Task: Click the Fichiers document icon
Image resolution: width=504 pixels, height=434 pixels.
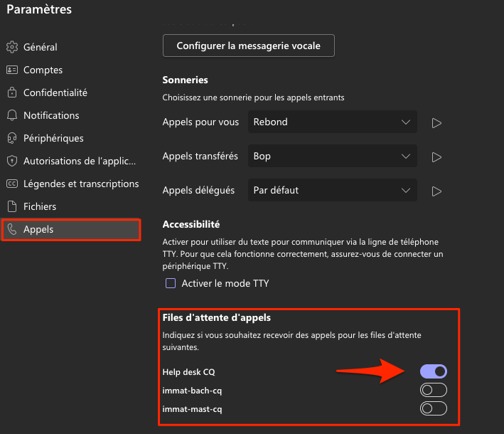Action: point(11,206)
